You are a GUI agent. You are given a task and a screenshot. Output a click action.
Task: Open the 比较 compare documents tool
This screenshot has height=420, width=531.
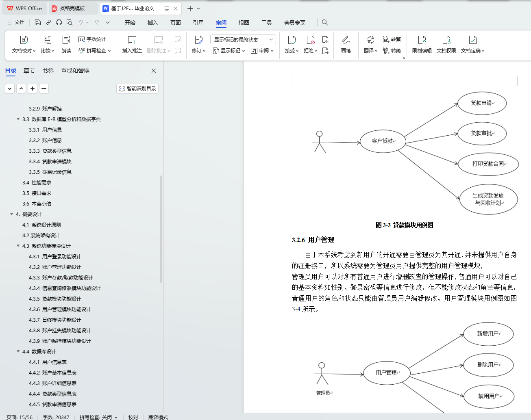click(x=47, y=45)
